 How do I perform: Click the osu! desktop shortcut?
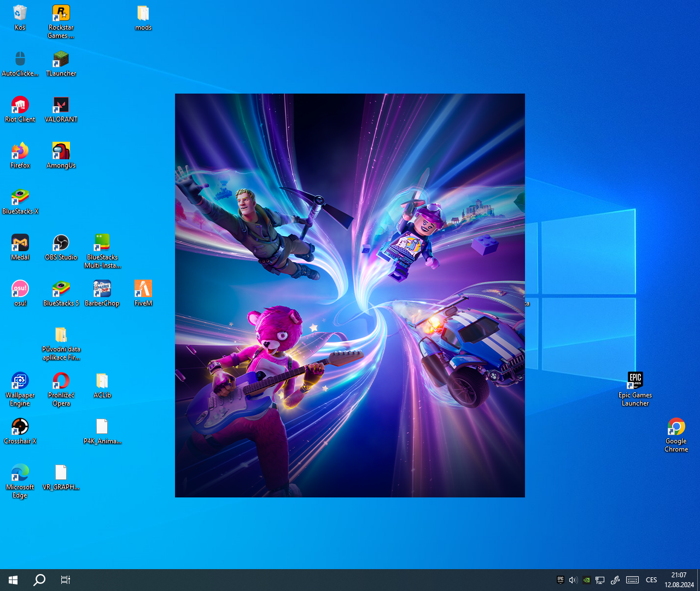20,289
